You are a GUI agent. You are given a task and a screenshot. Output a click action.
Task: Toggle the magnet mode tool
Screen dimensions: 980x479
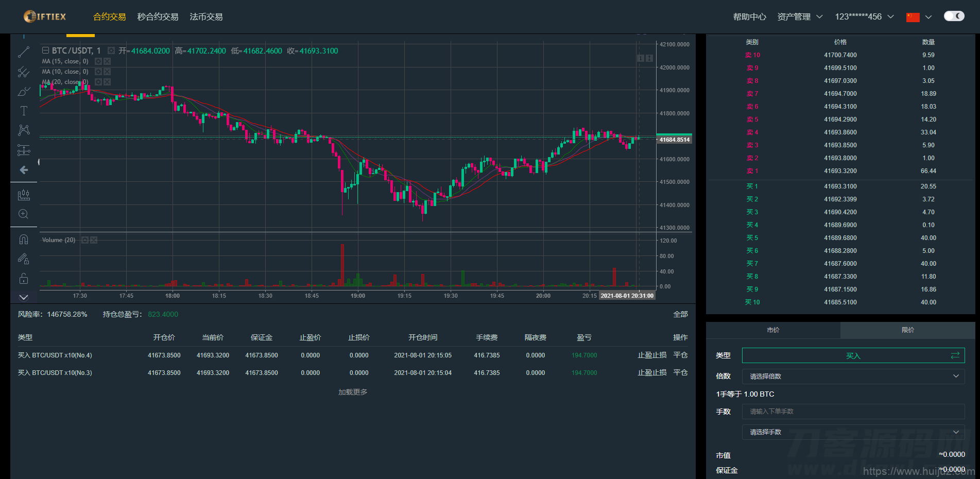24,239
